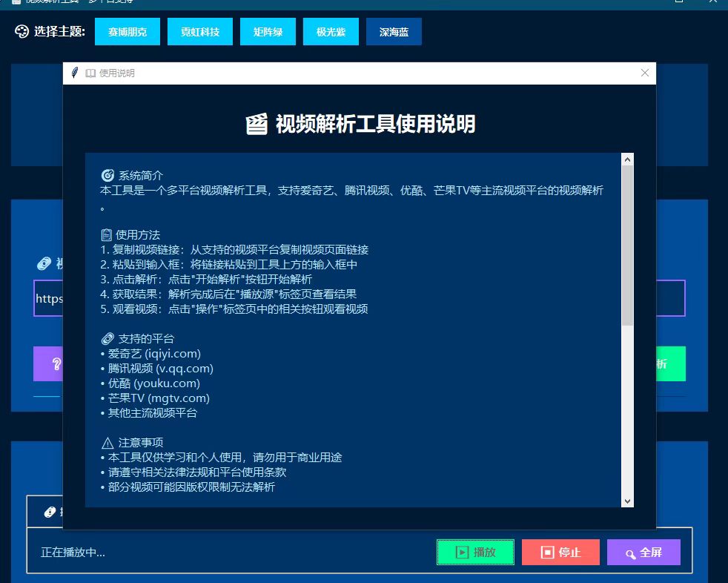Click the 请遵守相关法律法规和平台使用条款 note

[x=193, y=472]
